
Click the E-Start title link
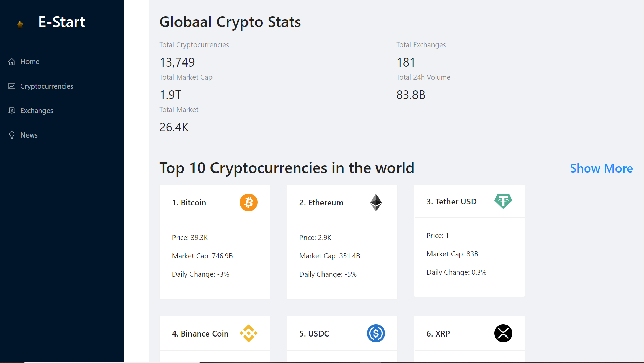(62, 22)
